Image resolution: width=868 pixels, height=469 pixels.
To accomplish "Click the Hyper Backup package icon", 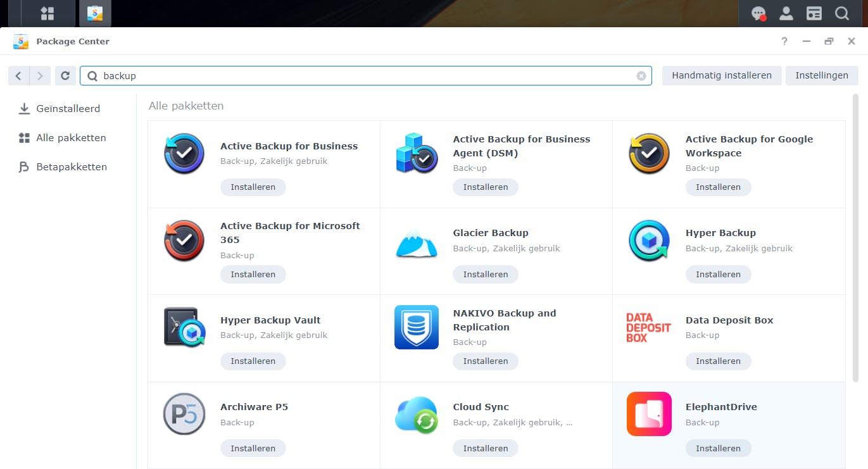I will coord(648,241).
